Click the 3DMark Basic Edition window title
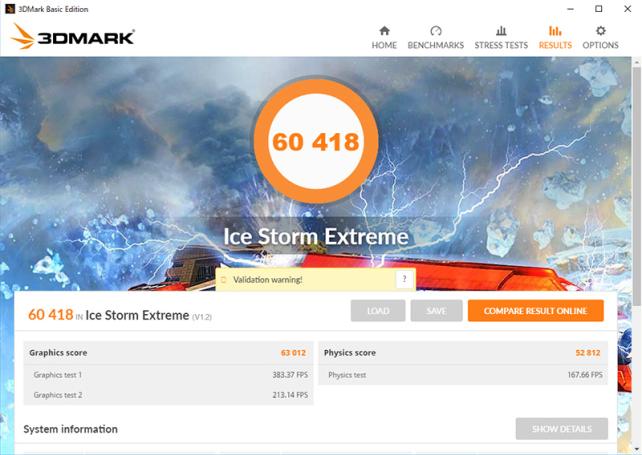Image resolution: width=642 pixels, height=455 pixels. [53, 9]
